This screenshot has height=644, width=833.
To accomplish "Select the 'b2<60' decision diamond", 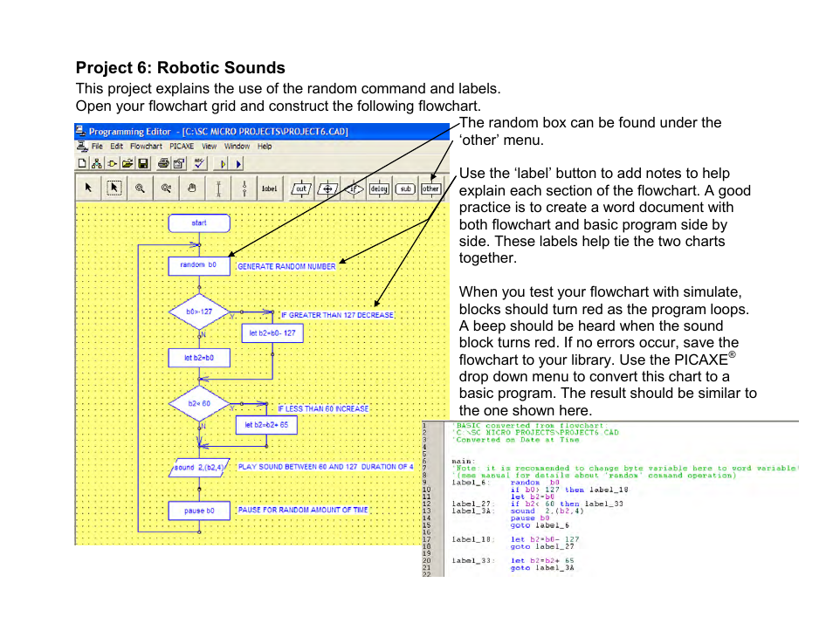I will point(199,403).
